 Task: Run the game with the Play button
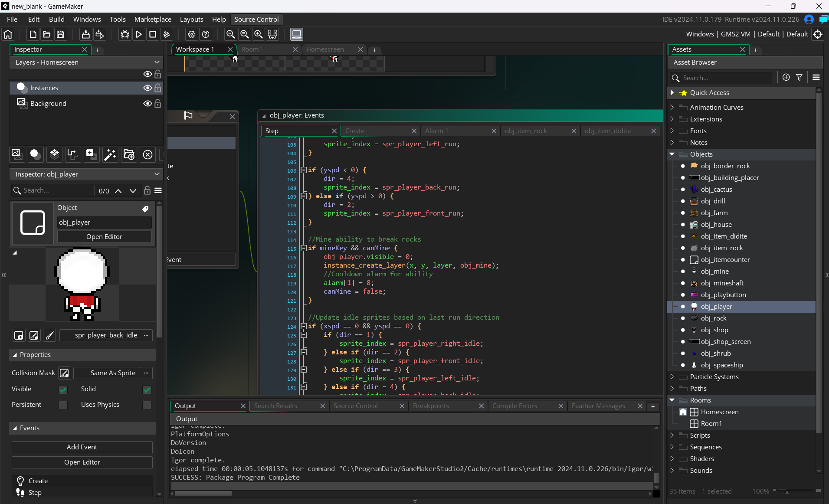pos(139,34)
